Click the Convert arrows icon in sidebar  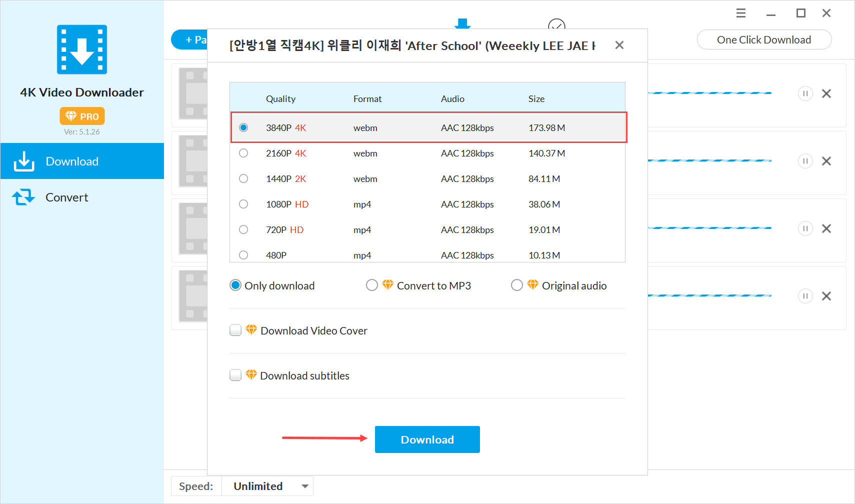click(23, 197)
